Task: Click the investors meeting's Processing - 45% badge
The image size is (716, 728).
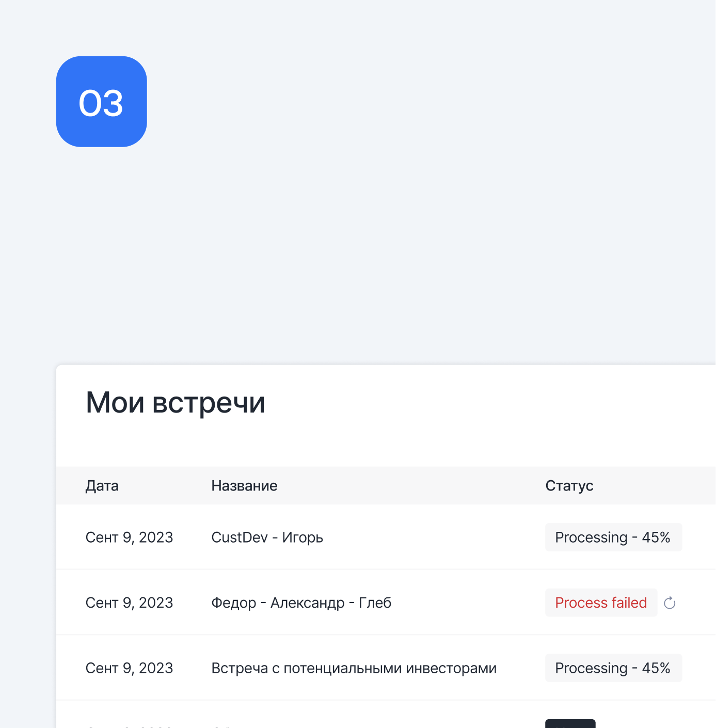Action: 613,668
